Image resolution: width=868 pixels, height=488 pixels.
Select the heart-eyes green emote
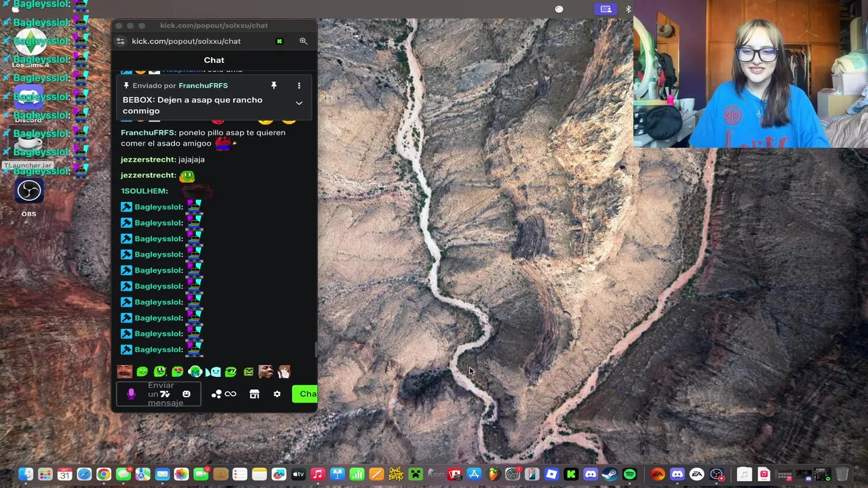pyautogui.click(x=177, y=371)
